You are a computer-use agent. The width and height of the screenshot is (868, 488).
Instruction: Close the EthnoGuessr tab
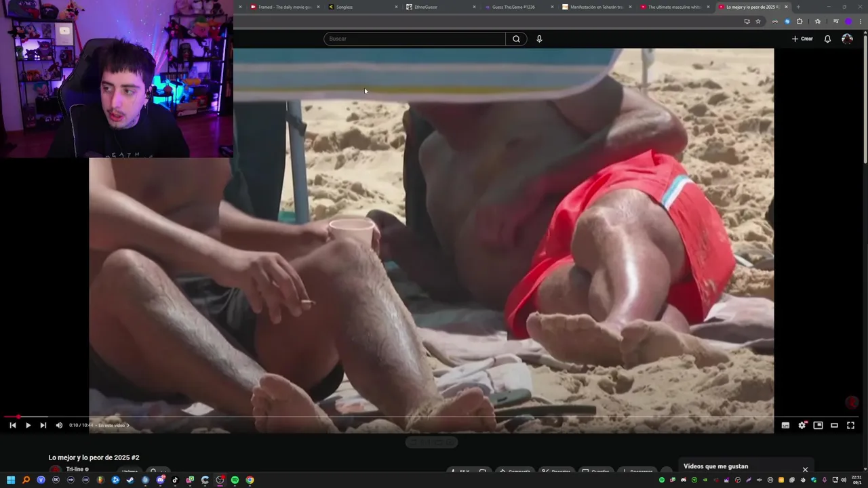point(474,7)
